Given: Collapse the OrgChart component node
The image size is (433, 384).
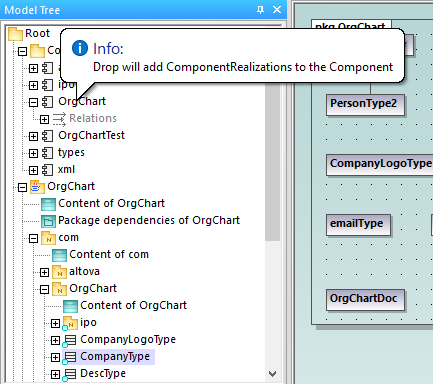Looking at the screenshot, I should coord(33,102).
